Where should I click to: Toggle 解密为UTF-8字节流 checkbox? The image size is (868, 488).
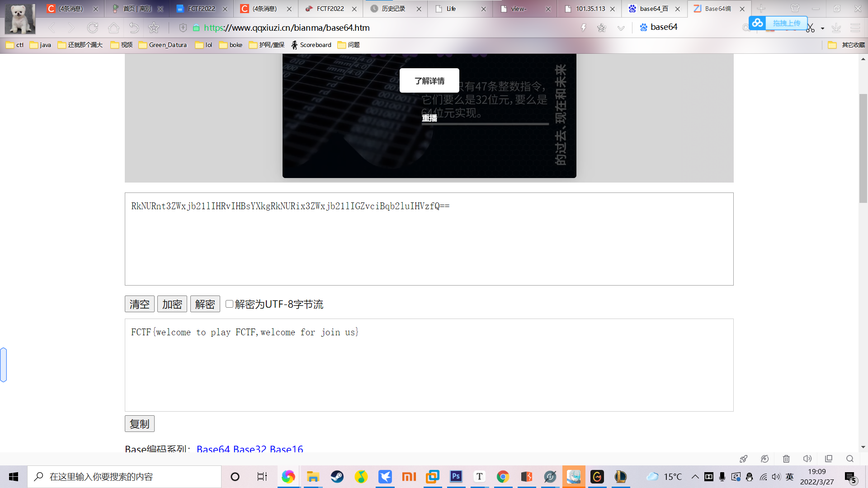(229, 304)
